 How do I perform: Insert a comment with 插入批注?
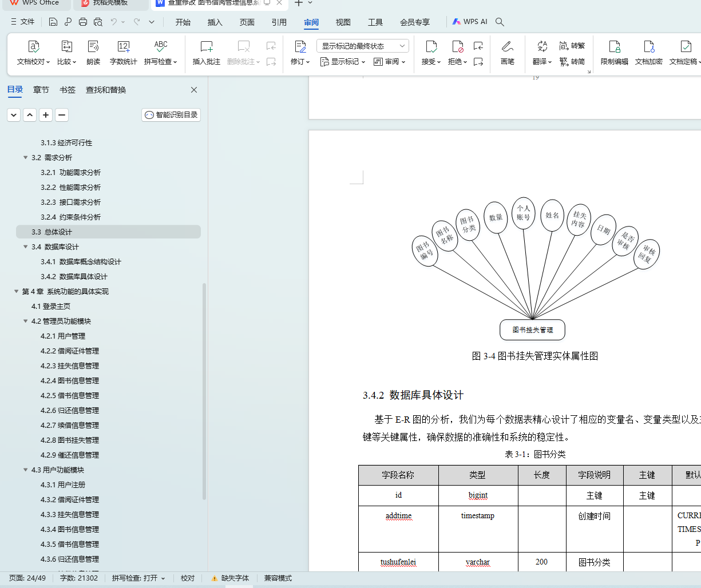207,53
